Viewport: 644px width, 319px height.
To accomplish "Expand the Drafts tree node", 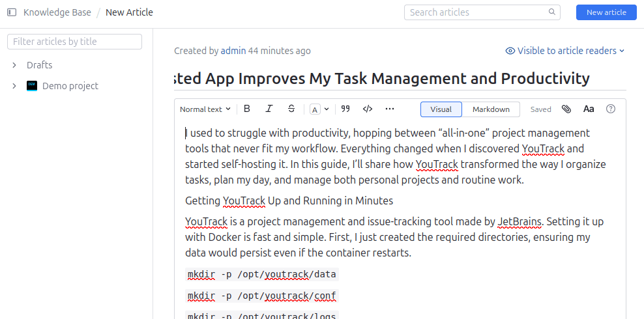I will [x=14, y=65].
